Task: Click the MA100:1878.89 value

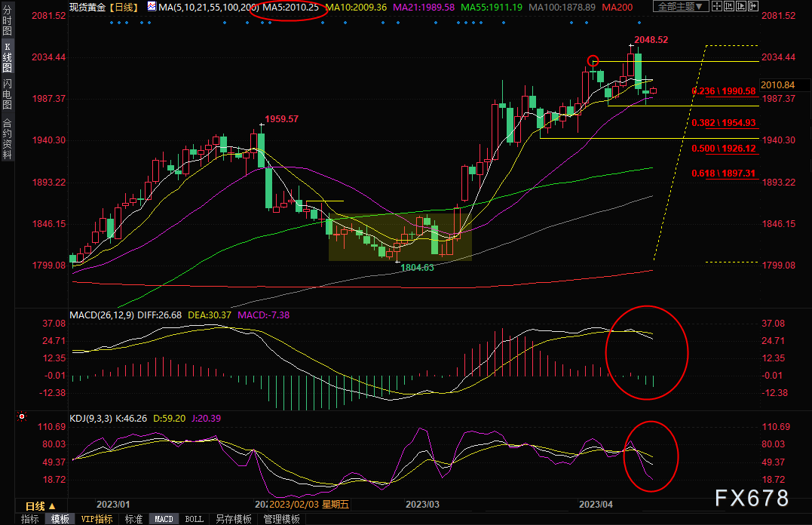Action: click(x=562, y=8)
